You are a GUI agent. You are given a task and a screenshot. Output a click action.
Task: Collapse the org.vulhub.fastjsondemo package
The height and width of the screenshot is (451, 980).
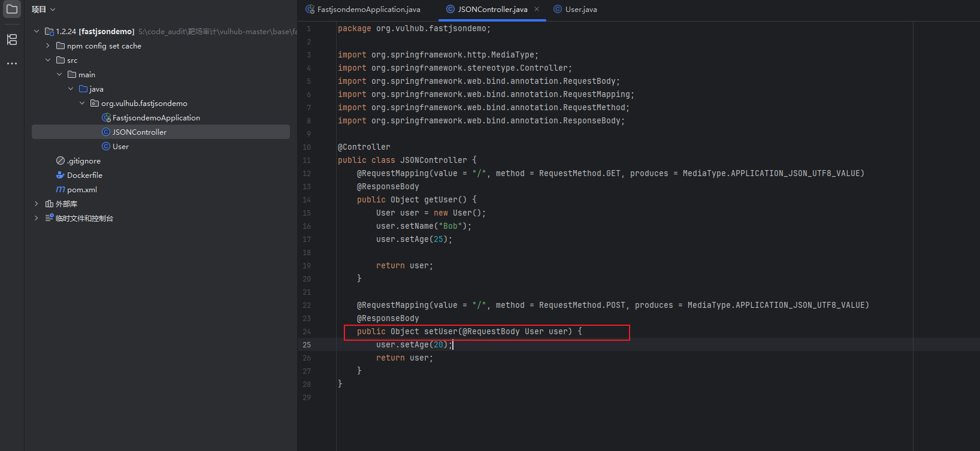pyautogui.click(x=82, y=103)
